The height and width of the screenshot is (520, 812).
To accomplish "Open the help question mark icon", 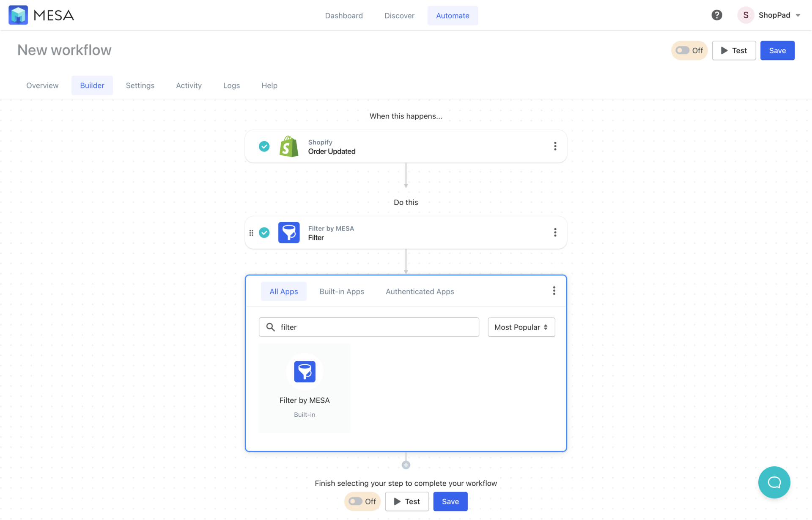I will [x=716, y=15].
